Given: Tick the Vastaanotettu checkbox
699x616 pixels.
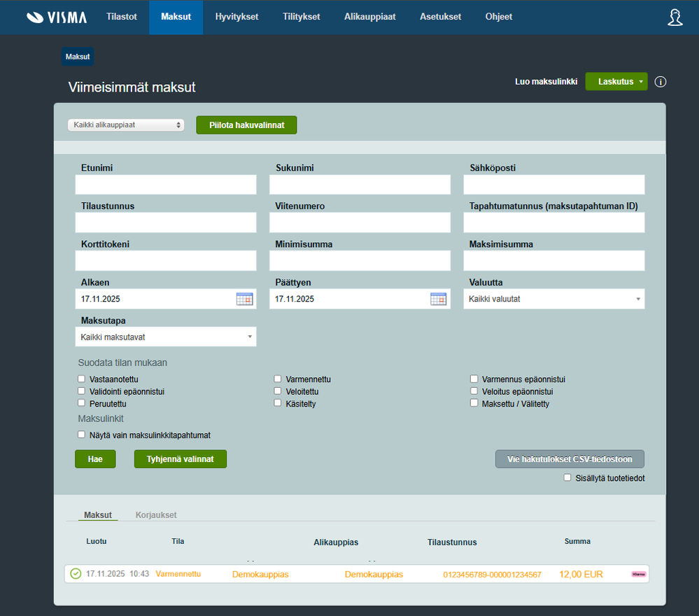Looking at the screenshot, I should pyautogui.click(x=81, y=379).
